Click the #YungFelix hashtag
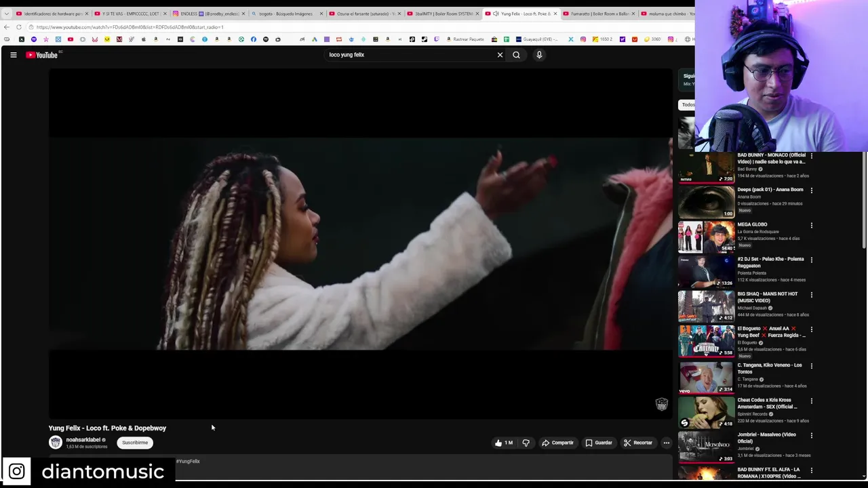 [188, 462]
